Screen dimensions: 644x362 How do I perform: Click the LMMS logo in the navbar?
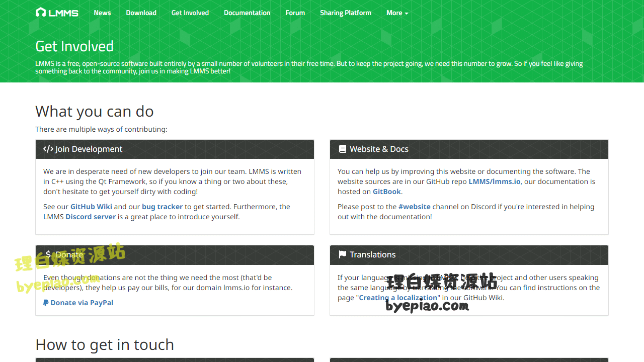pyautogui.click(x=57, y=13)
